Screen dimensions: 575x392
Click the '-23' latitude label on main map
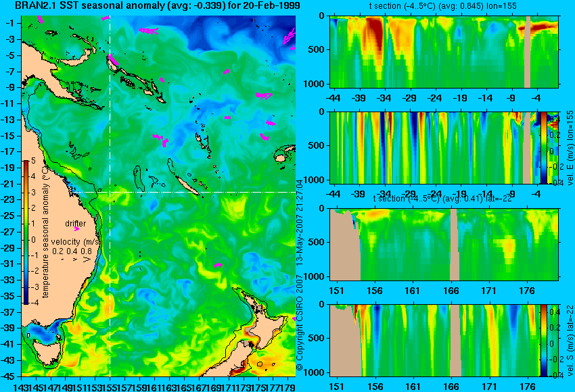pos(9,199)
